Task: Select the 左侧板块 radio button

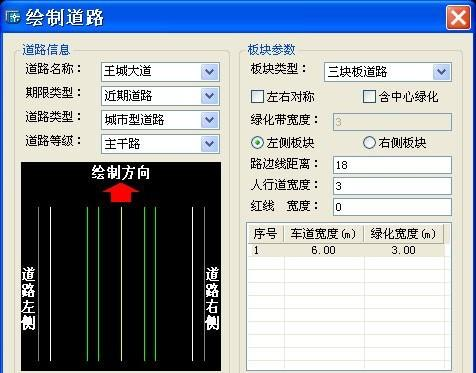Action: pos(257,143)
